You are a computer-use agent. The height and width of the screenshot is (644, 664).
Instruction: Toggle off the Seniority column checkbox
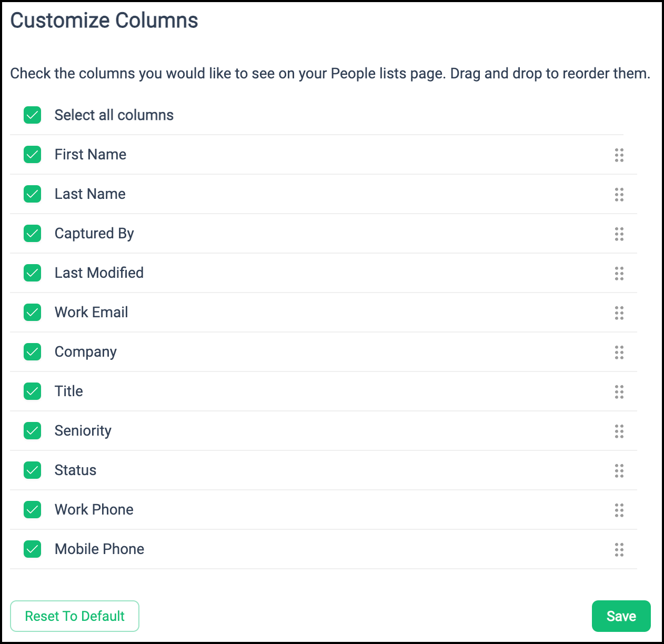click(x=33, y=430)
